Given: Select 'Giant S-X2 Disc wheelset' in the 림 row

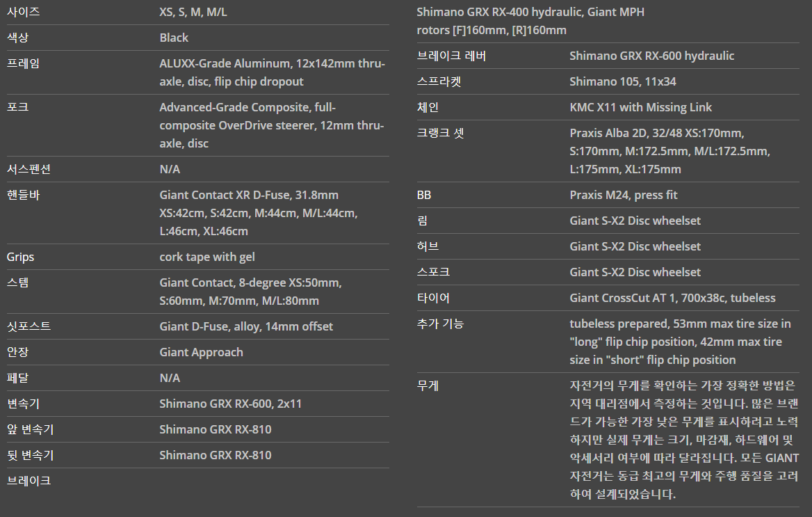Looking at the screenshot, I should point(635,221).
